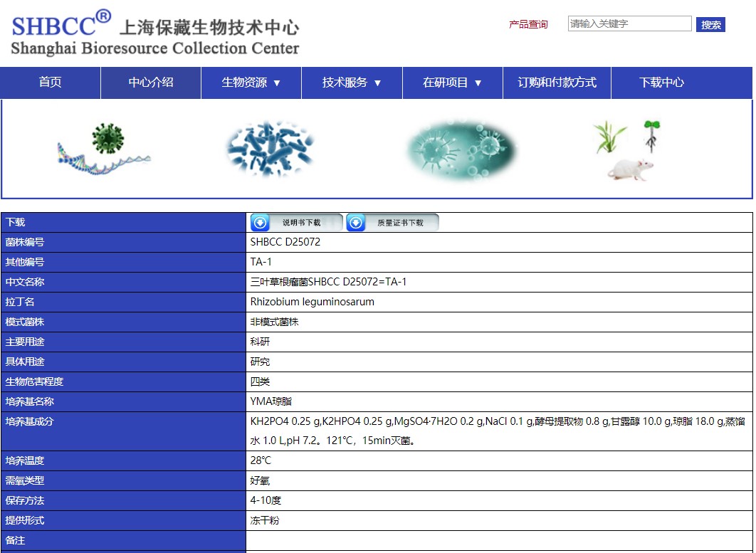Click the Chinese name 三叶草根瘤菌SHBCC D25072=TA-1
The image size is (756, 553).
(328, 282)
